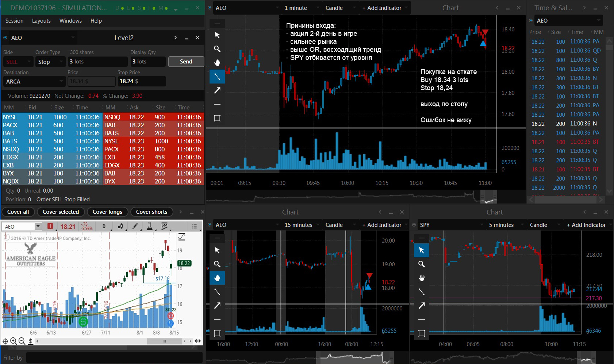
Task: Click the zoom in magnifier below the TD Ameritrade chart
Action: pos(14,341)
